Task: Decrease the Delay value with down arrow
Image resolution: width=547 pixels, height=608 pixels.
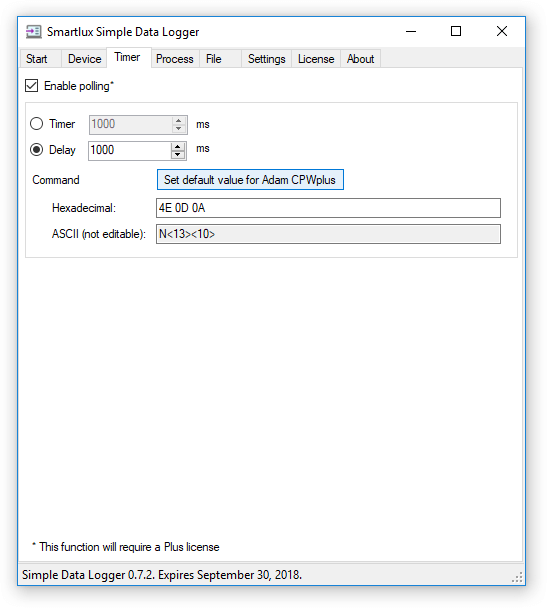Action: click(x=178, y=154)
